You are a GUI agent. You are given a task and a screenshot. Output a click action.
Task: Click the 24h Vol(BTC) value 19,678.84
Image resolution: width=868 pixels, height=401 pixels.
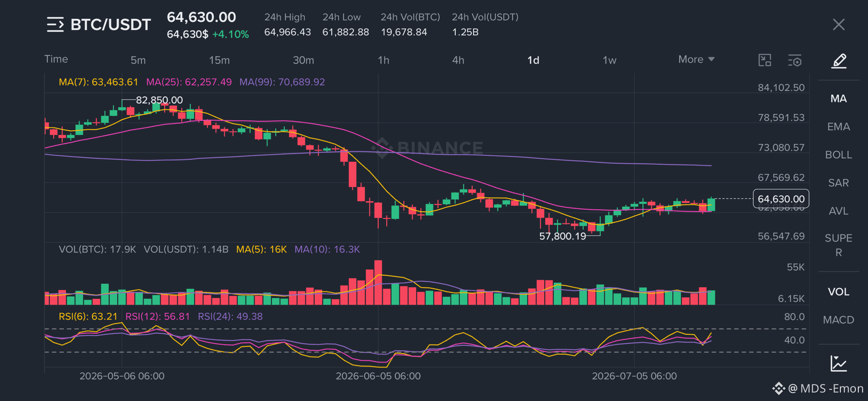pyautogui.click(x=403, y=32)
